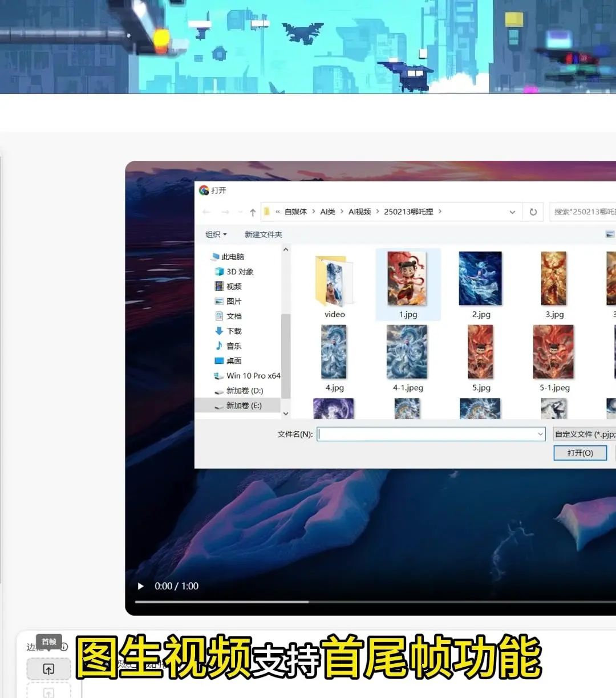
Task: Click the 打开(O) button
Action: 579,453
